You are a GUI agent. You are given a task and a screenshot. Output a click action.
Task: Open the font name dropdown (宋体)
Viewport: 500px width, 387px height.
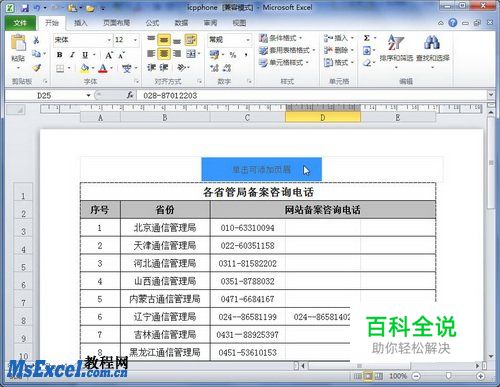click(109, 40)
